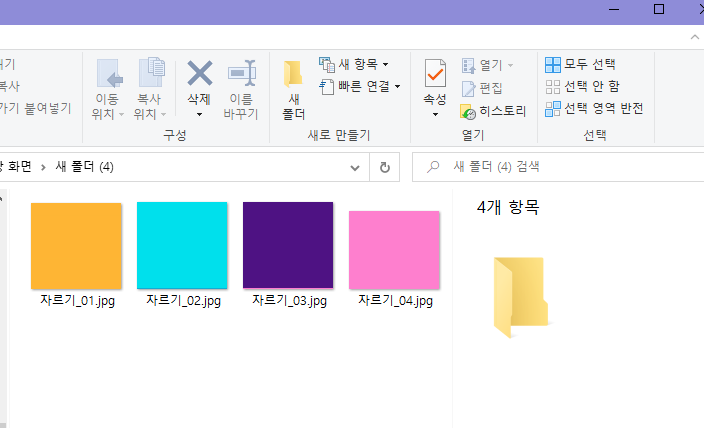This screenshot has height=428, width=704.
Task: Click the 자르기_02.jpg file name
Action: (x=183, y=300)
